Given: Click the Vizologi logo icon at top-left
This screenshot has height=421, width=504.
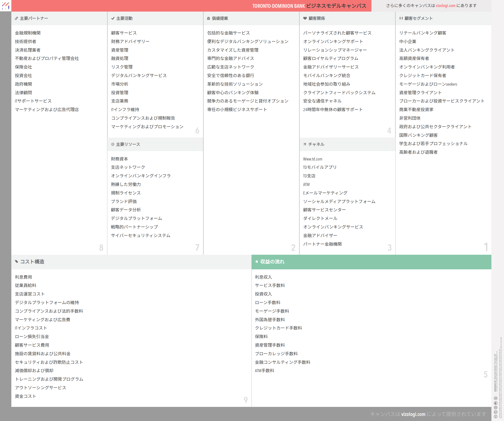Looking at the screenshot, I should (6, 6).
